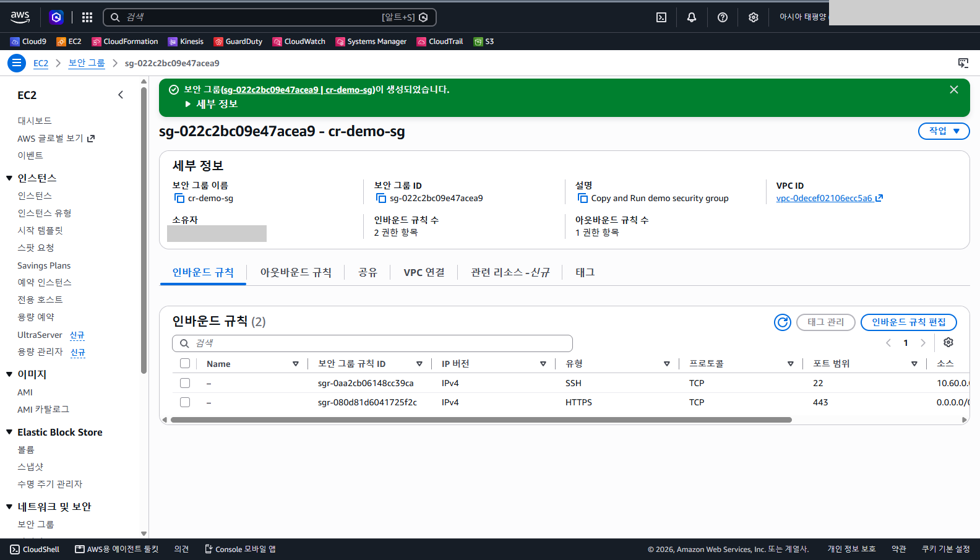The width and height of the screenshot is (980, 560).
Task: Click the inbound rules search field
Action: click(x=372, y=343)
